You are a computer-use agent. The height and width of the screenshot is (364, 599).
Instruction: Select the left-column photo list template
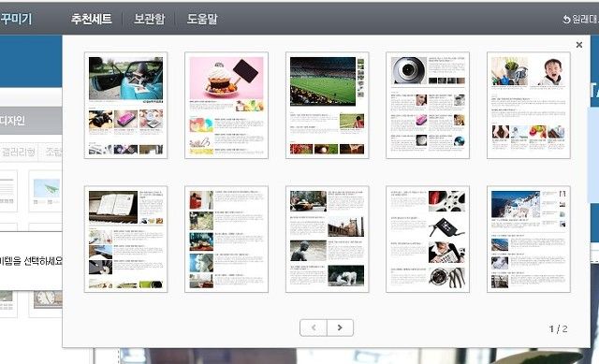(x=226, y=240)
